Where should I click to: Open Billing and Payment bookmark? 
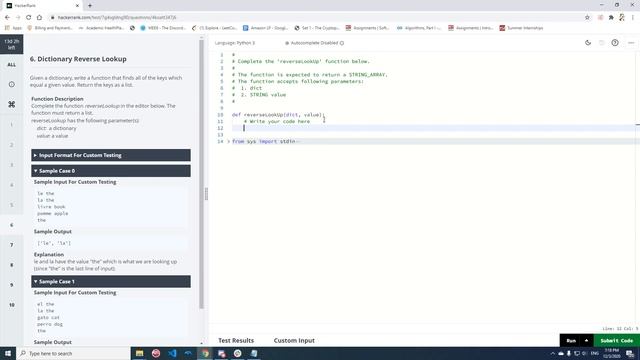tap(50, 28)
